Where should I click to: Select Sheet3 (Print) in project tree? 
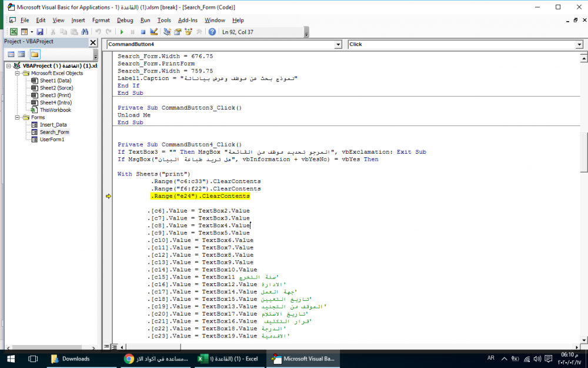[55, 95]
